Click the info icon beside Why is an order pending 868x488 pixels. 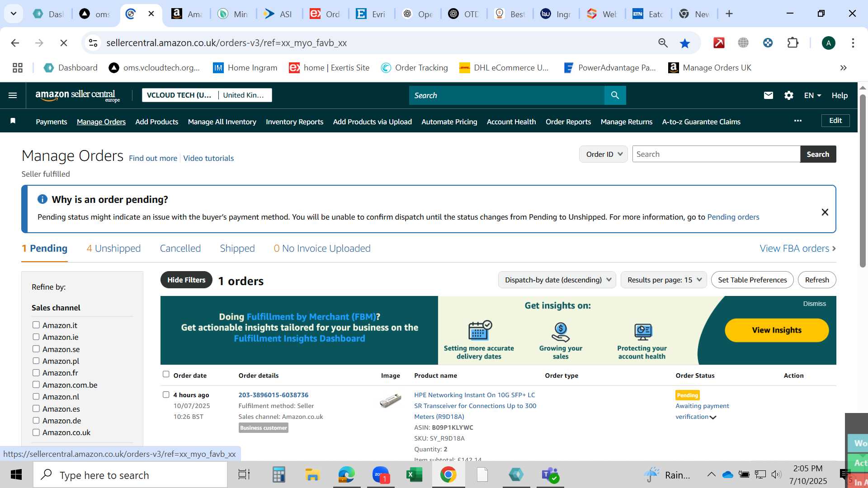coord(42,199)
